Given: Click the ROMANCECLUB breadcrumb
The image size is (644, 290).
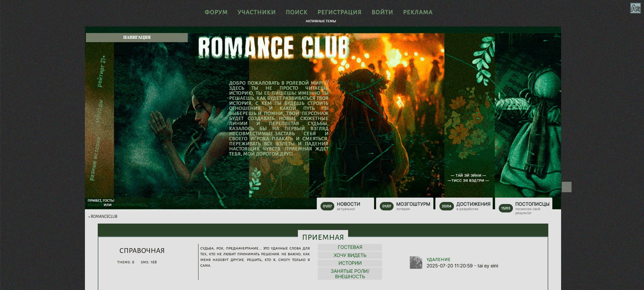Looking at the screenshot, I should coord(104,216).
